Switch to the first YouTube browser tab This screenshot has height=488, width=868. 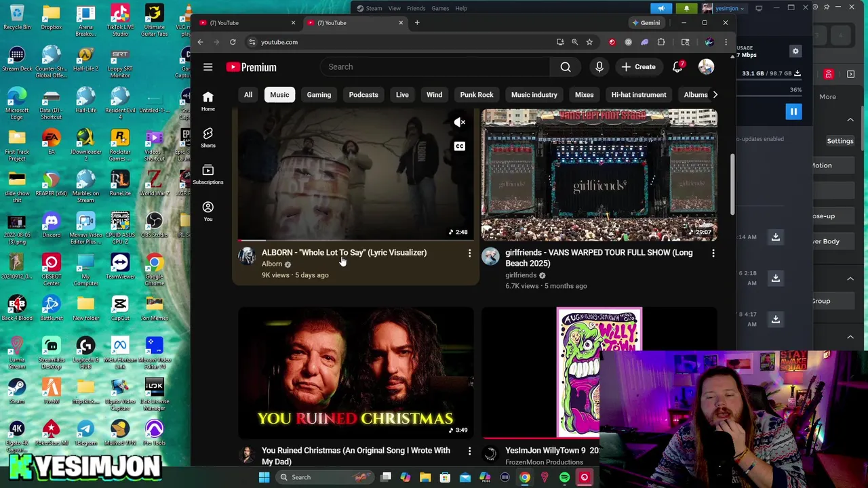tap(248, 23)
